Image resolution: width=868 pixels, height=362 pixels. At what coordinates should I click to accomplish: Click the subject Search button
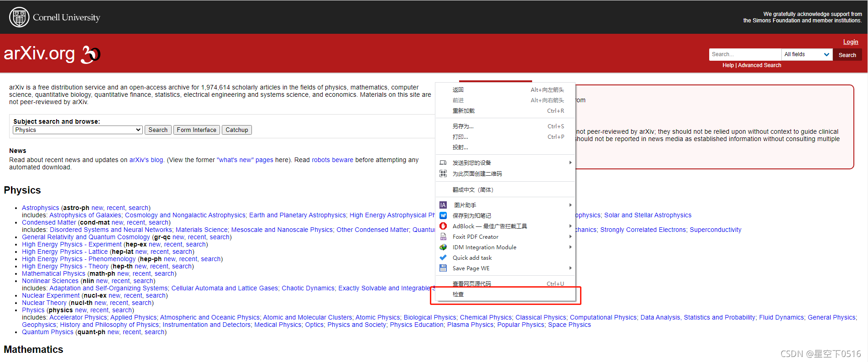pos(158,130)
